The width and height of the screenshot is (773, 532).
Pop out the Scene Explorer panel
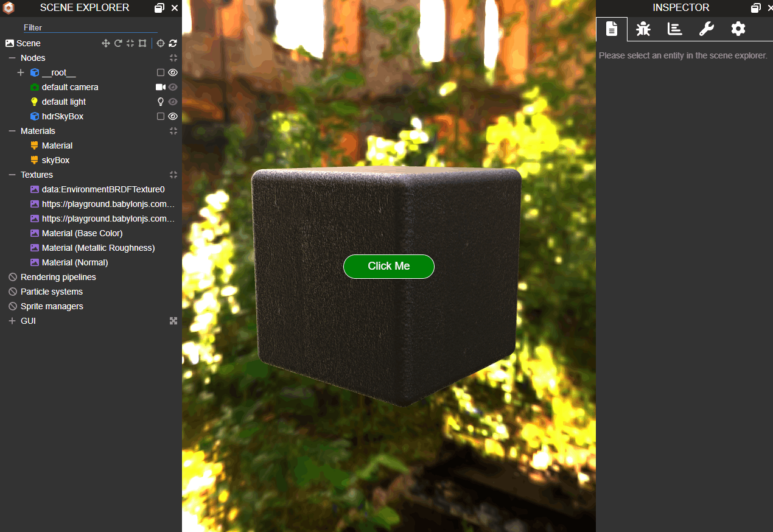point(159,8)
